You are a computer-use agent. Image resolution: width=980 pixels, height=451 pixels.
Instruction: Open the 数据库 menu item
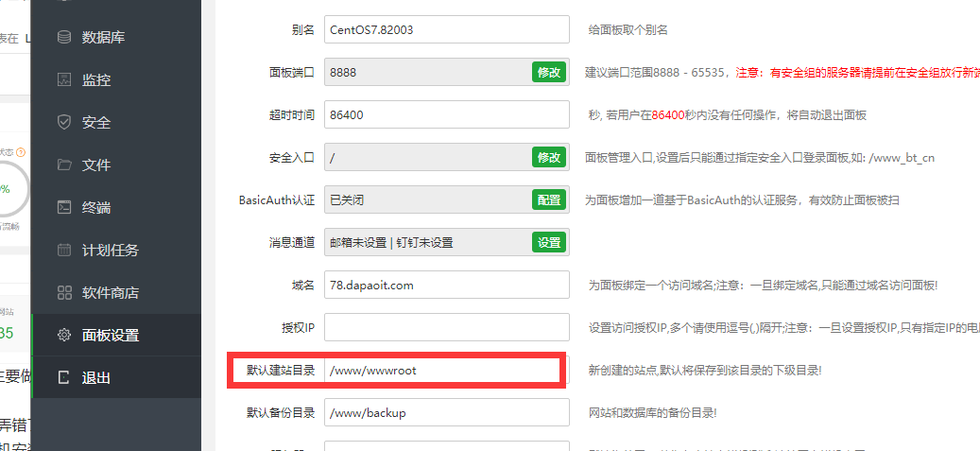coord(115,38)
